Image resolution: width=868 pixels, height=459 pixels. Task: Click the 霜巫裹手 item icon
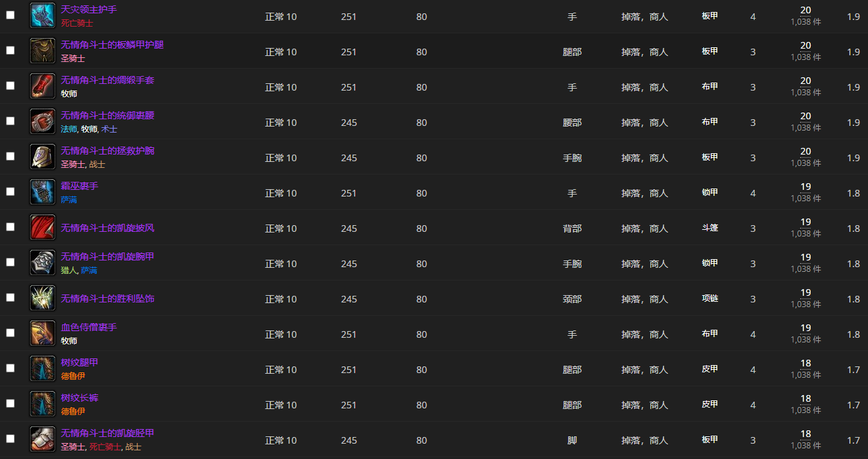click(x=43, y=192)
